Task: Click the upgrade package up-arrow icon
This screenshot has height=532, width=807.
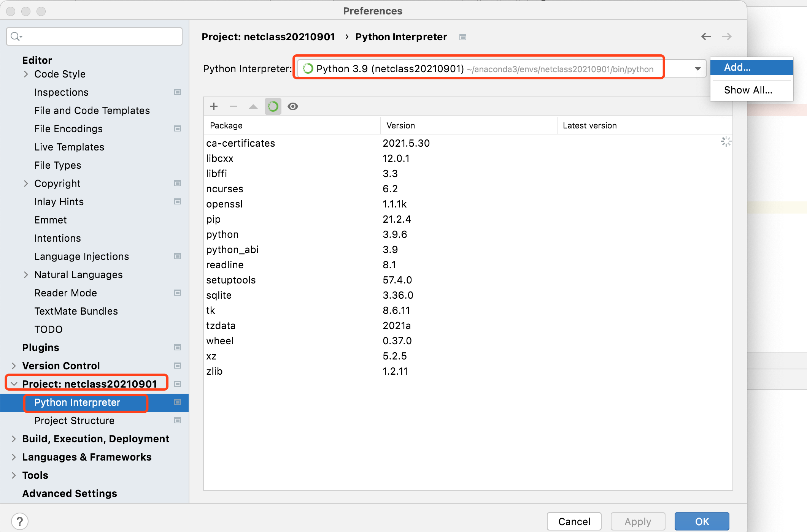Action: click(x=253, y=106)
